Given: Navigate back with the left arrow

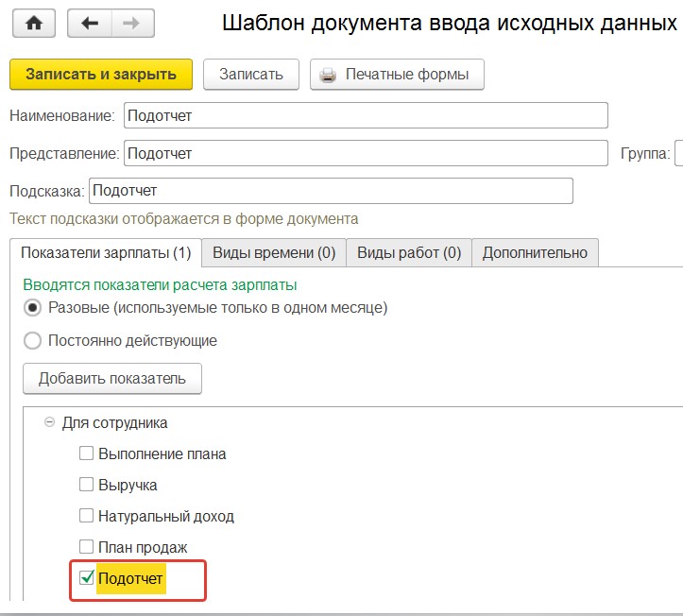Looking at the screenshot, I should pyautogui.click(x=90, y=23).
